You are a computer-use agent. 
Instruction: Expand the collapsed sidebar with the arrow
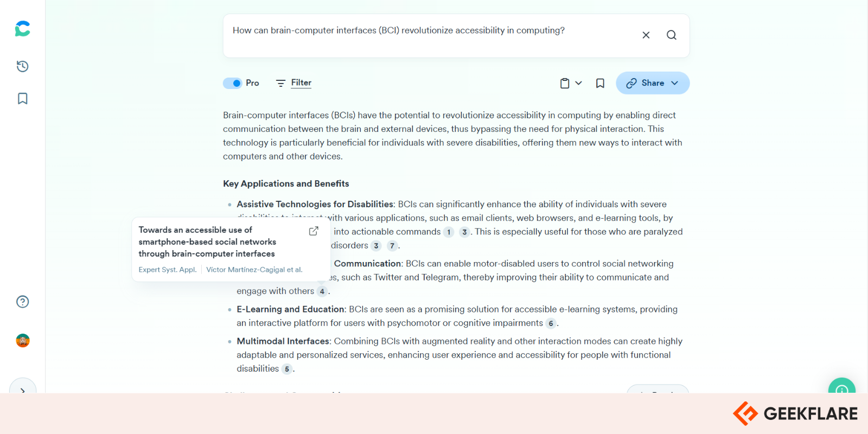pyautogui.click(x=23, y=391)
